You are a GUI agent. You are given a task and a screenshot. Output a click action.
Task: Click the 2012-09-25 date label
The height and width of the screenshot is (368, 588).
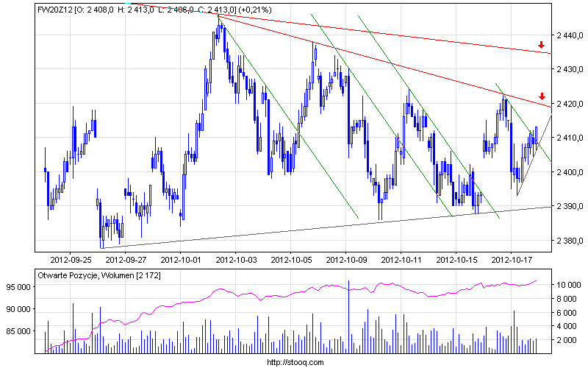pyautogui.click(x=71, y=260)
